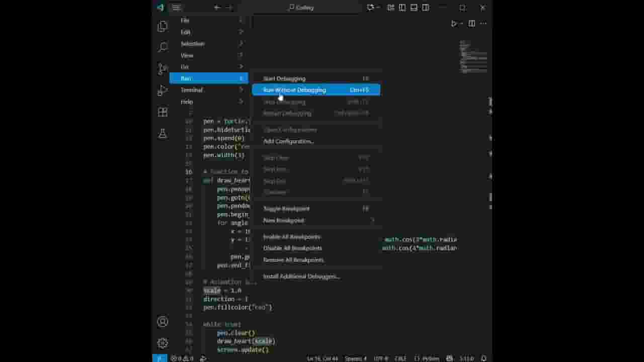The width and height of the screenshot is (644, 362).
Task: Open the Extensions view
Action: (163, 112)
